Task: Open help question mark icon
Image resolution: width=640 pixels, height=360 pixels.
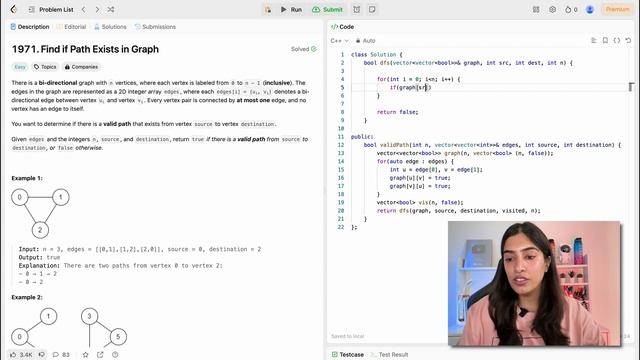Action: 115,355
